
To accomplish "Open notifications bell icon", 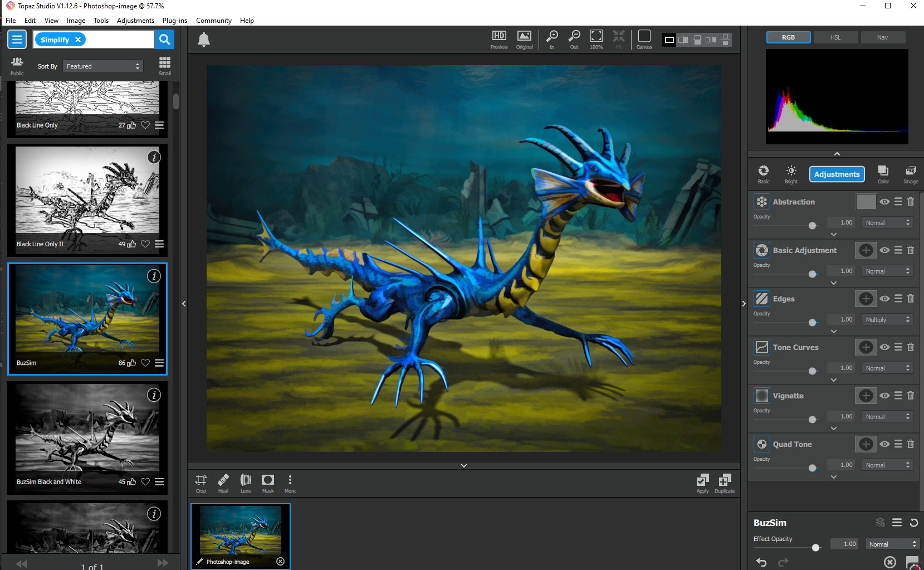I will pos(204,40).
